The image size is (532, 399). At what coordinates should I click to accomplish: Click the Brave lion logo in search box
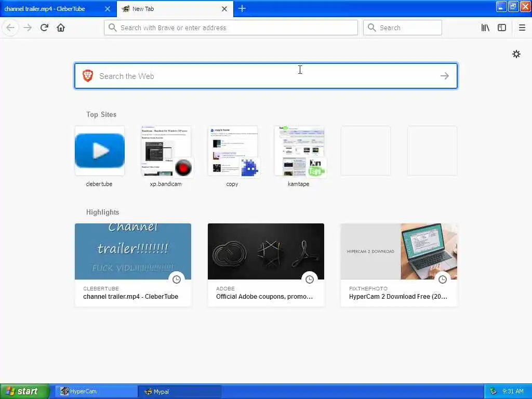[88, 76]
